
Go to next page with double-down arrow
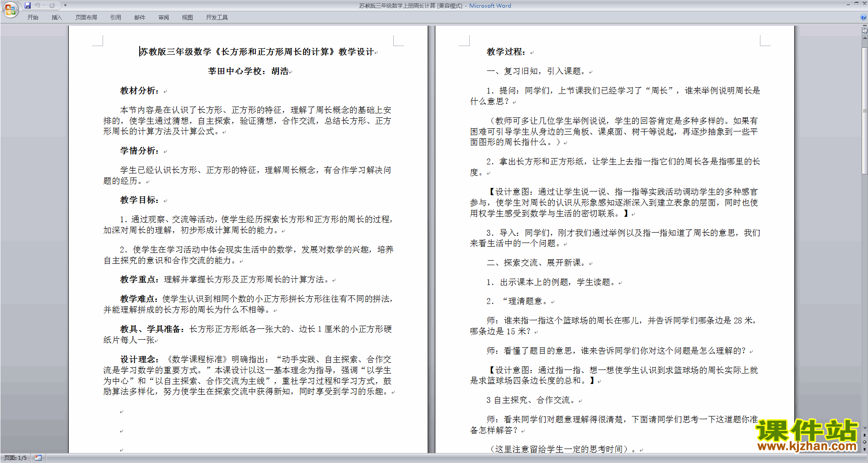pyautogui.click(x=865, y=449)
